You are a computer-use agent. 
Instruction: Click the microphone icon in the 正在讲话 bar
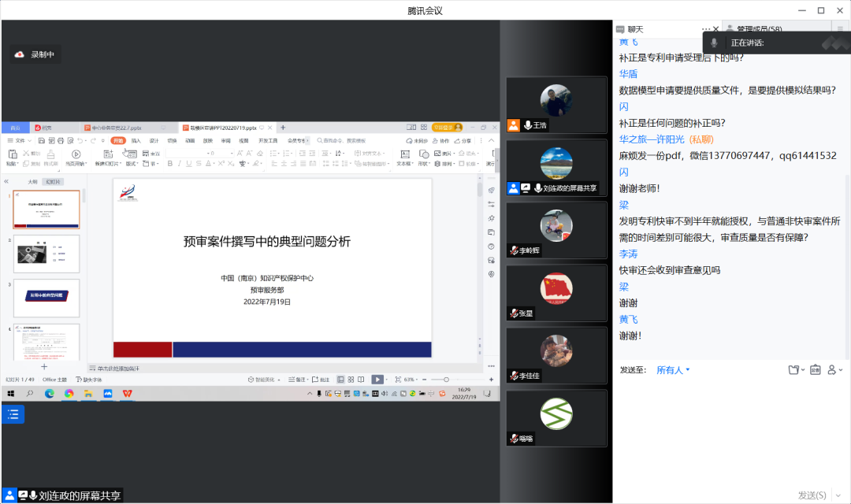pyautogui.click(x=714, y=43)
